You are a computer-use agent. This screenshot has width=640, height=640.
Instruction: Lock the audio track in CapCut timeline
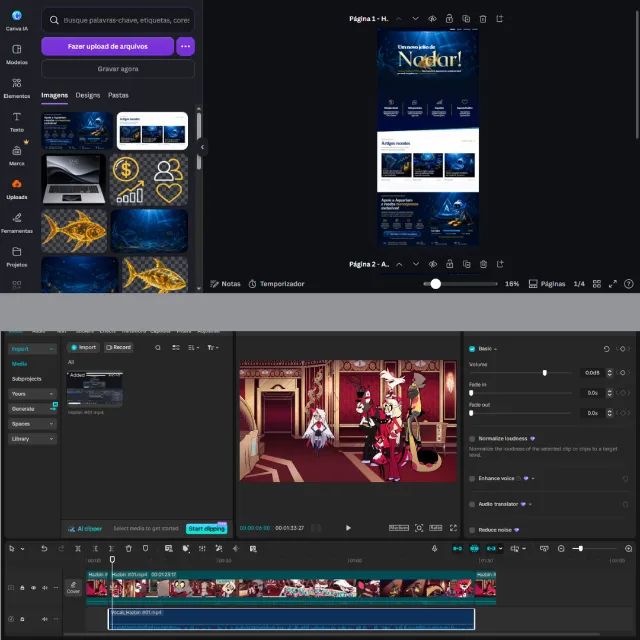point(22,619)
